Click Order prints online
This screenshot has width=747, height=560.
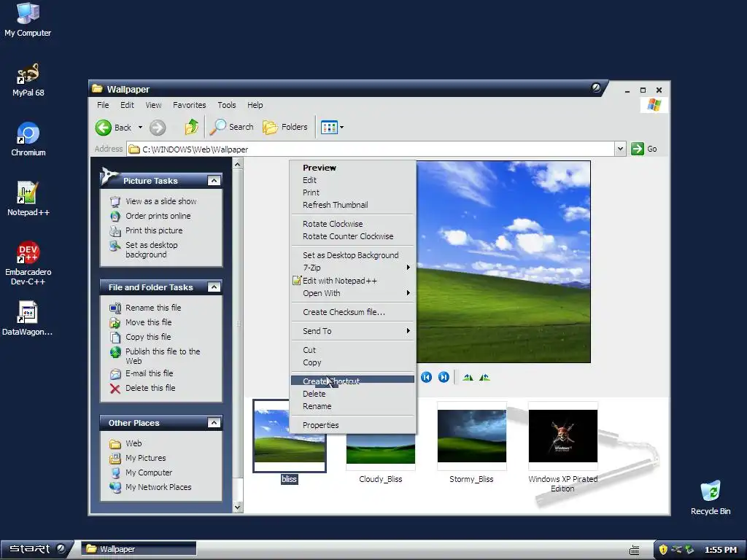(158, 216)
